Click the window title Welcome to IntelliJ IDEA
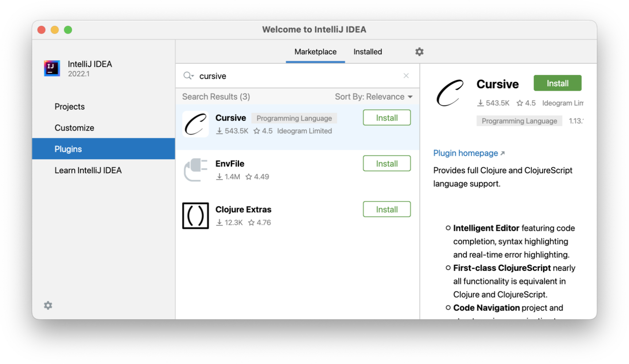Viewport: 629px width, 364px height. point(314,30)
